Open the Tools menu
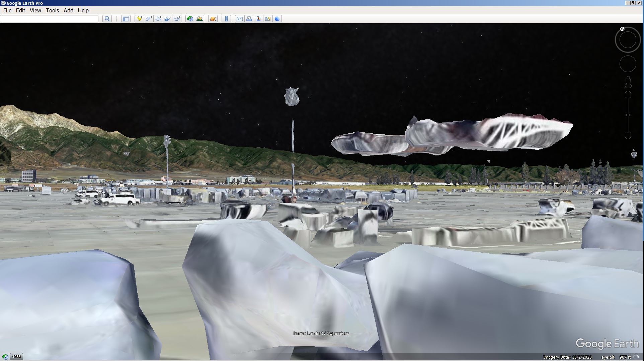The height and width of the screenshot is (361, 644). [x=52, y=10]
